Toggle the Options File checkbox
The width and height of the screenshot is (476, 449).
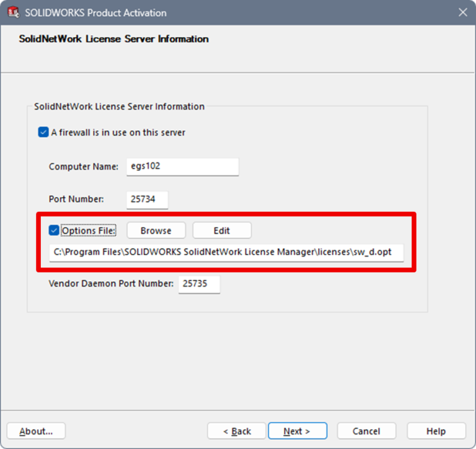point(54,230)
